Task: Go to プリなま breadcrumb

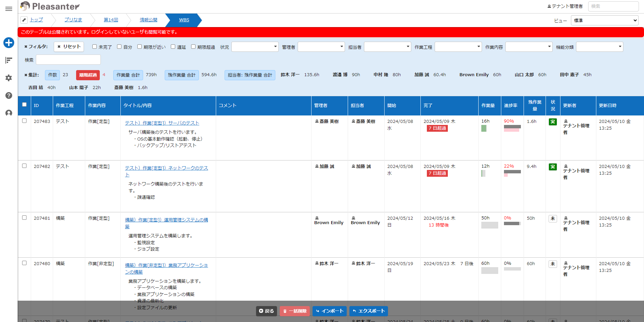Action: [73, 20]
